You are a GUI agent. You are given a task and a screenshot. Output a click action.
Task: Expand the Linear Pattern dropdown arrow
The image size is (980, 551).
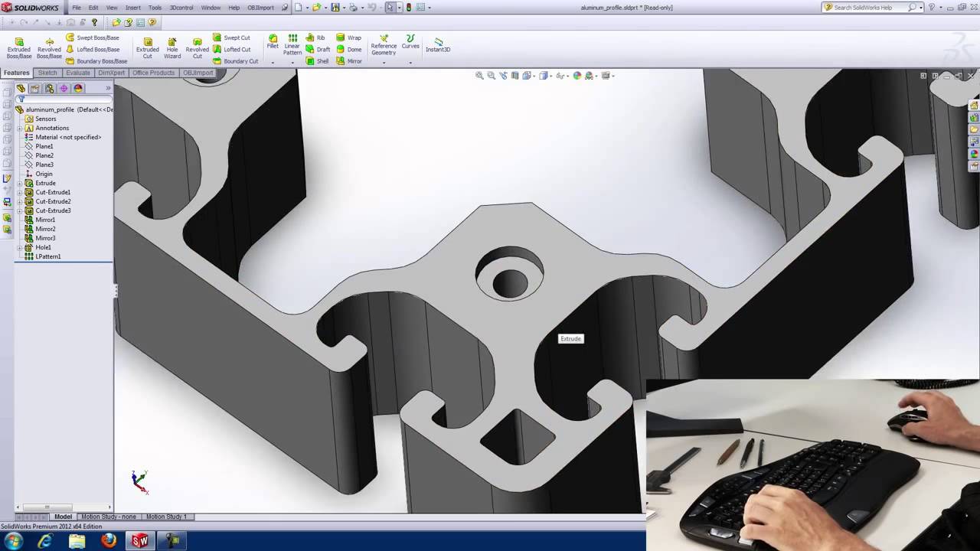[x=292, y=61]
